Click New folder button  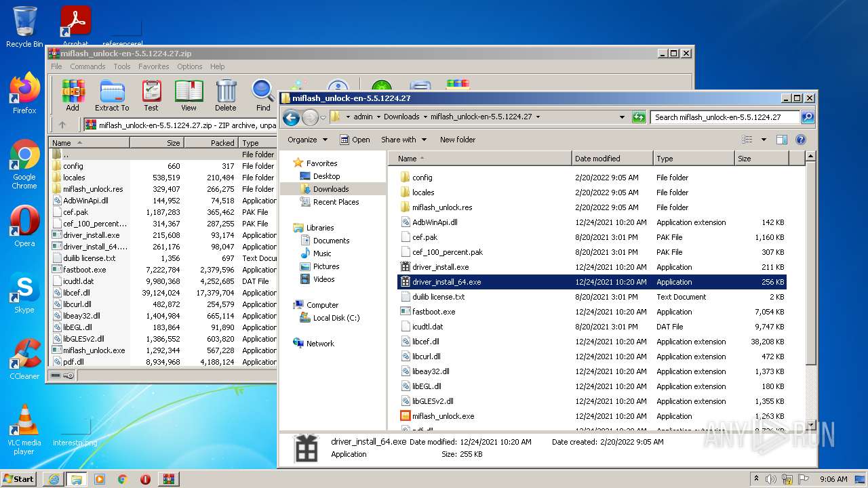458,140
